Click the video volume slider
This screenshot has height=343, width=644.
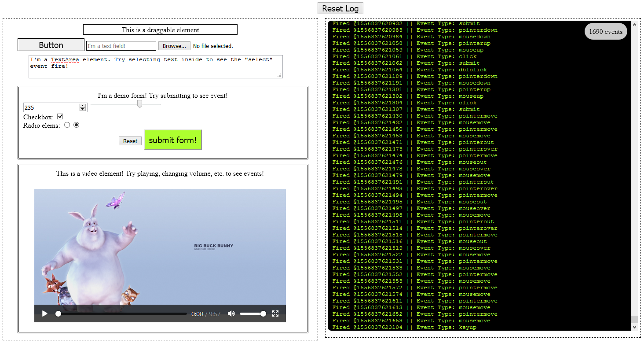(x=252, y=313)
